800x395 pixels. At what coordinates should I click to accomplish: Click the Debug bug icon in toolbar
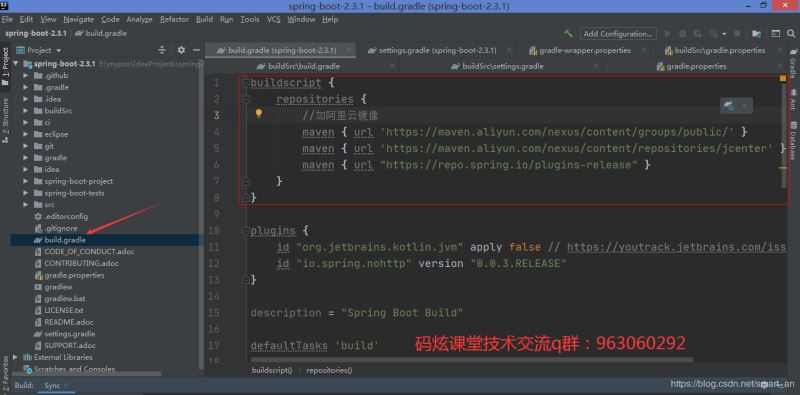[x=683, y=34]
